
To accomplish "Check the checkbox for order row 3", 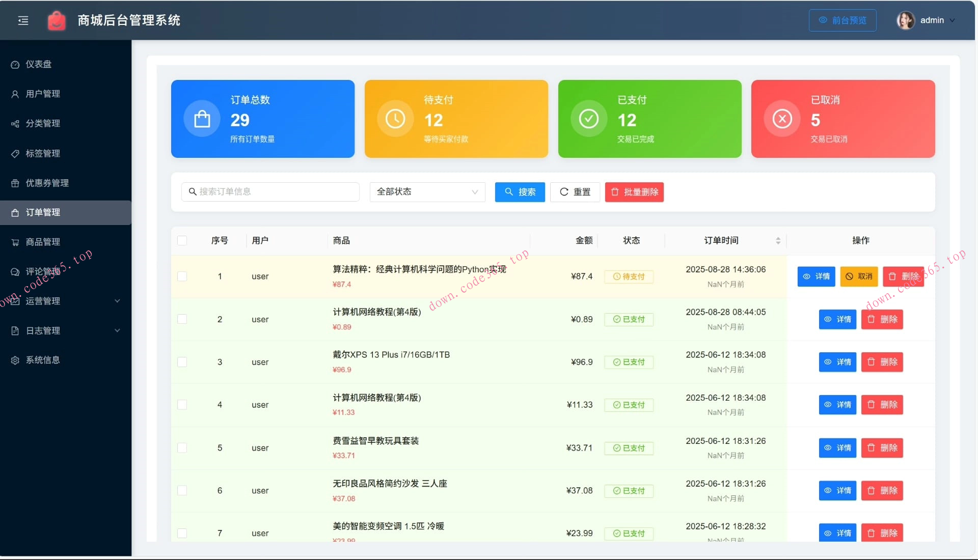I will pos(183,362).
